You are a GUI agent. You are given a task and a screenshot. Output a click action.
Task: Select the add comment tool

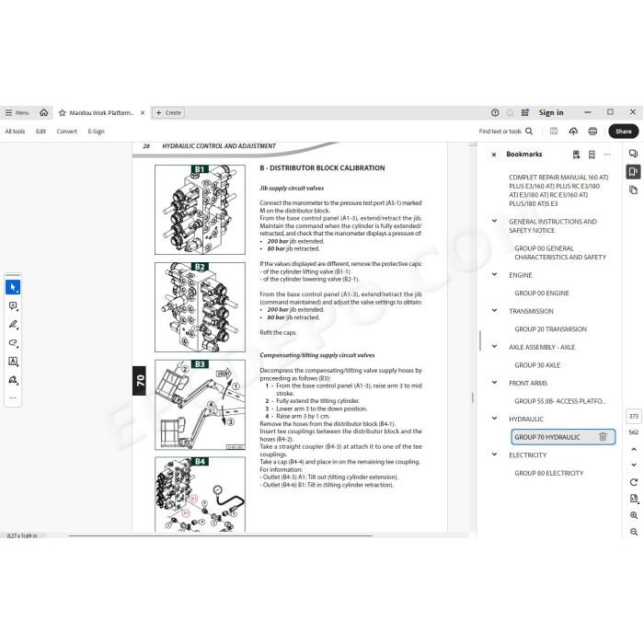[13, 306]
